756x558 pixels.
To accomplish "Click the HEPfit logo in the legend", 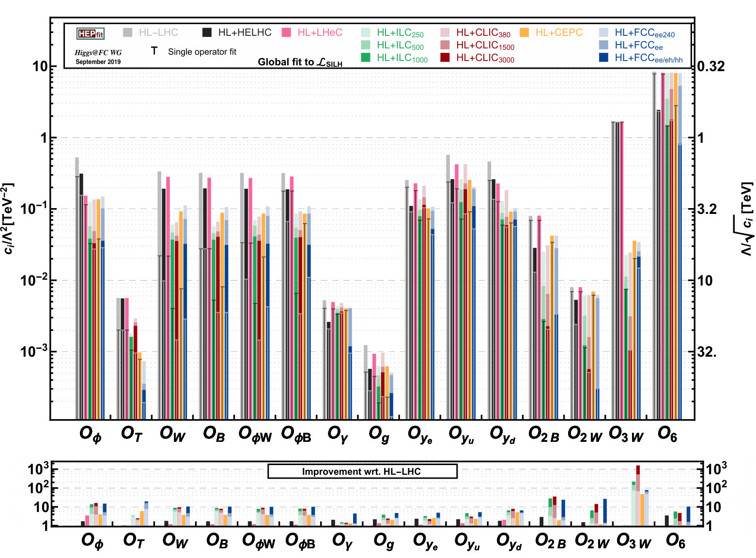I will [x=91, y=33].
